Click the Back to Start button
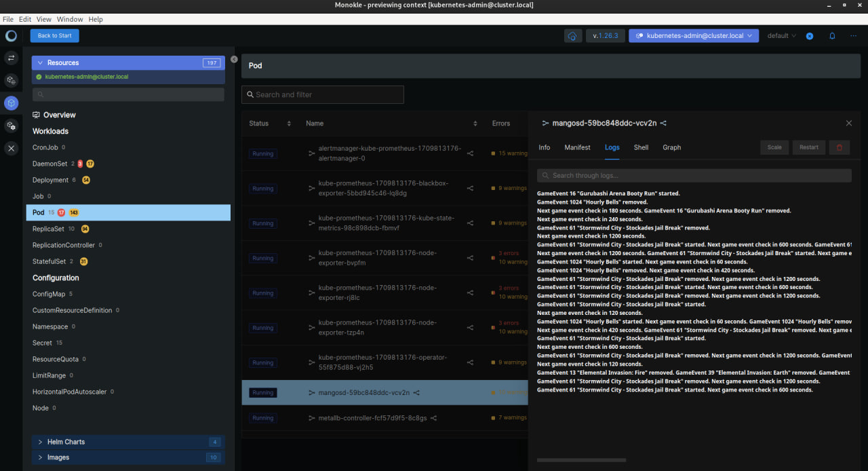This screenshot has height=471, width=868. coord(55,36)
